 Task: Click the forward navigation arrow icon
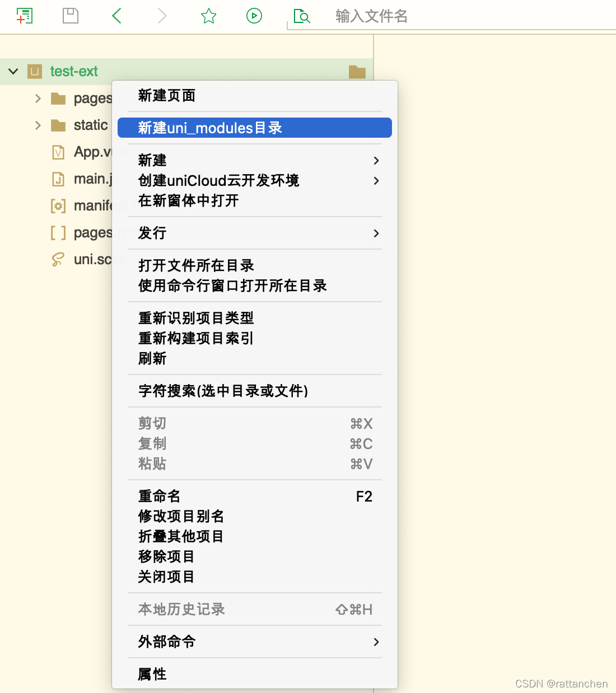(162, 16)
